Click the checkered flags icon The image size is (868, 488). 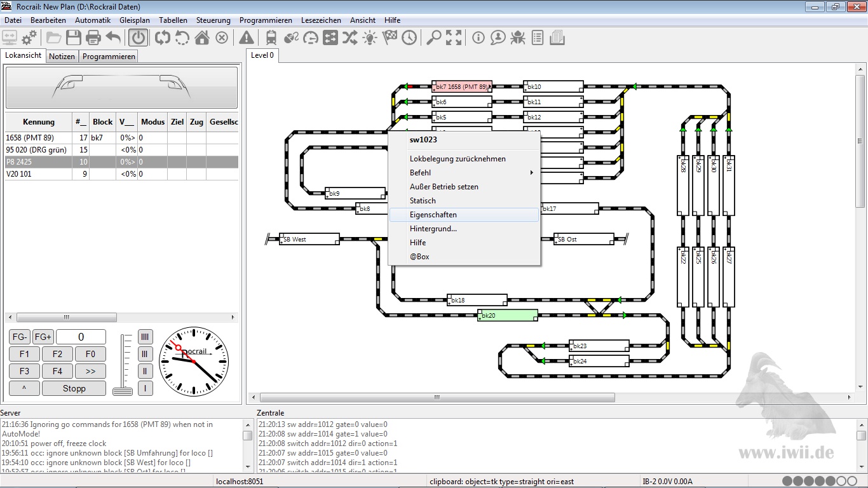(390, 37)
